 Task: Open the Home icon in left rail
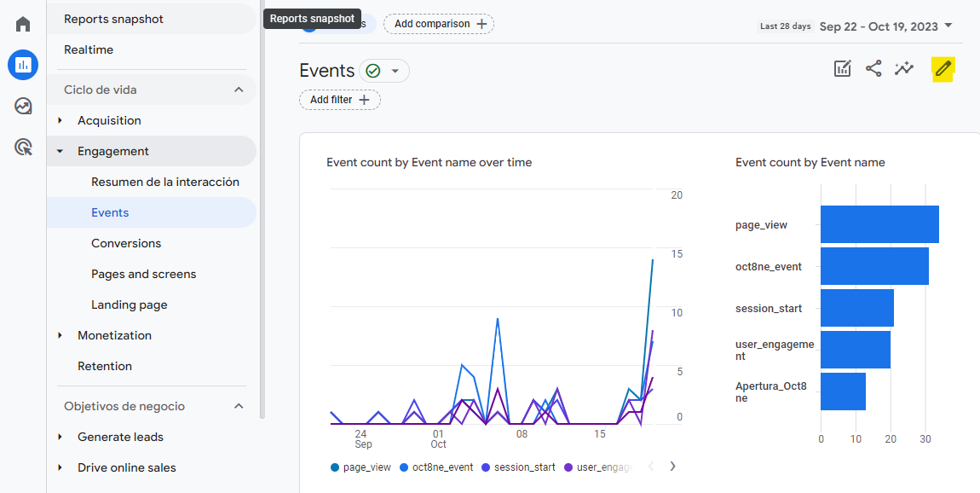click(x=23, y=23)
